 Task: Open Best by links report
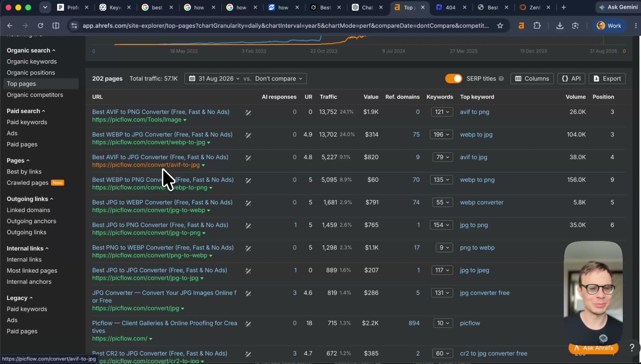click(24, 172)
